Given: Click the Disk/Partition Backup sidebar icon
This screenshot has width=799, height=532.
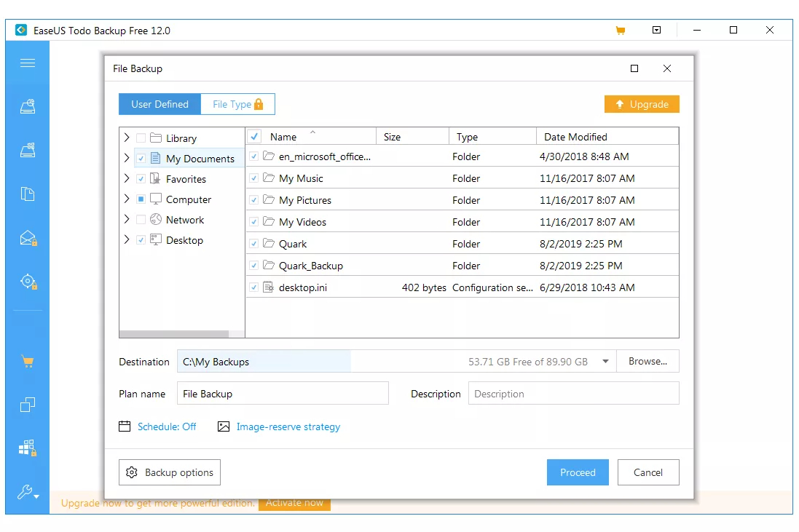Looking at the screenshot, I should [x=28, y=106].
